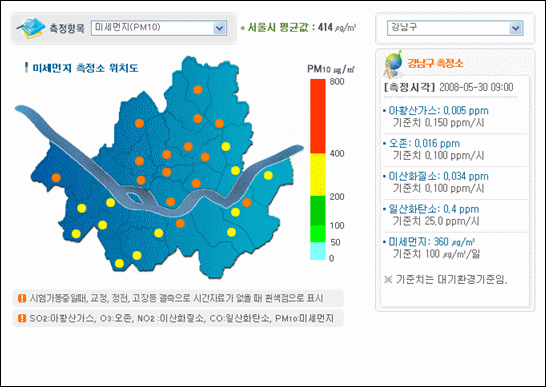Click the light green 50–100 legend segment

[318, 234]
